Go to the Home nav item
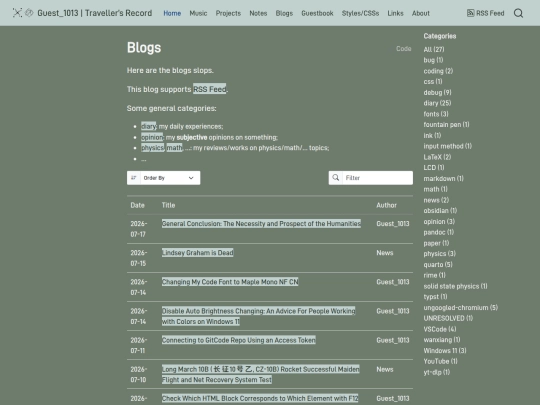The height and width of the screenshot is (405, 540). pos(172,13)
